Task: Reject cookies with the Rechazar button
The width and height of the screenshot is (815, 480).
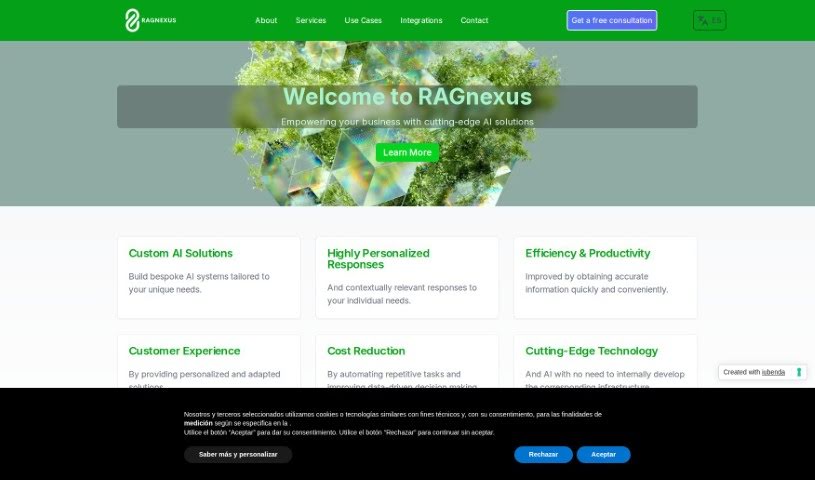Action: click(x=543, y=455)
